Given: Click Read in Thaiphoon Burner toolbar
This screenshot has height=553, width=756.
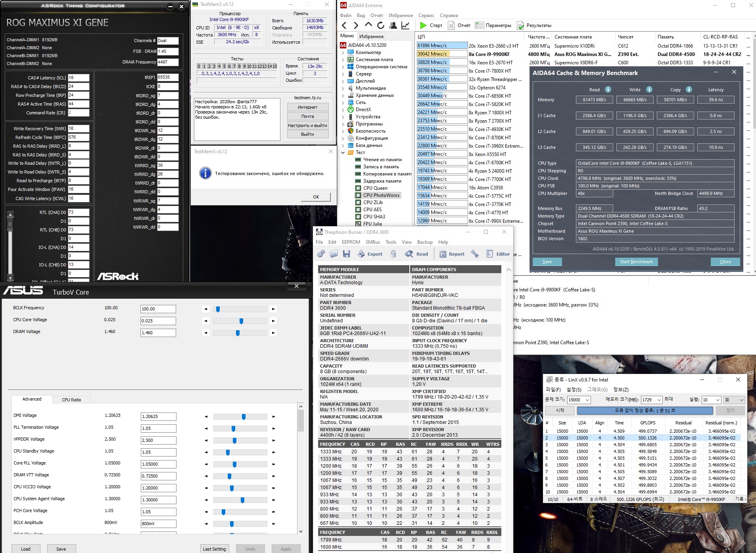Looking at the screenshot, I should (x=416, y=254).
